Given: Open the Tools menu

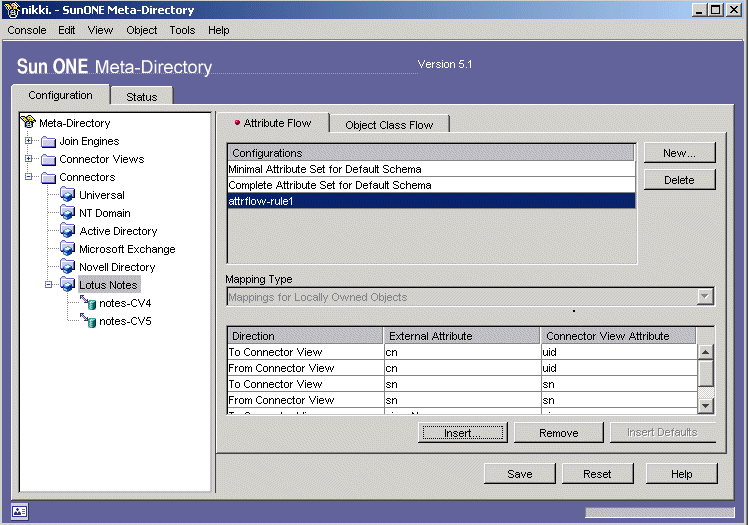Looking at the screenshot, I should click(182, 30).
